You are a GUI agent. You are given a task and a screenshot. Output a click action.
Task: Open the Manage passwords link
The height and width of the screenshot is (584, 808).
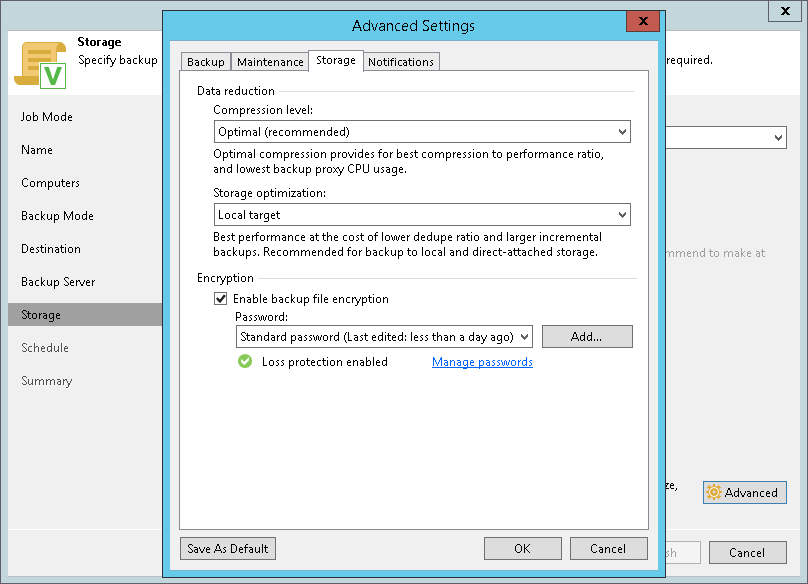[482, 362]
